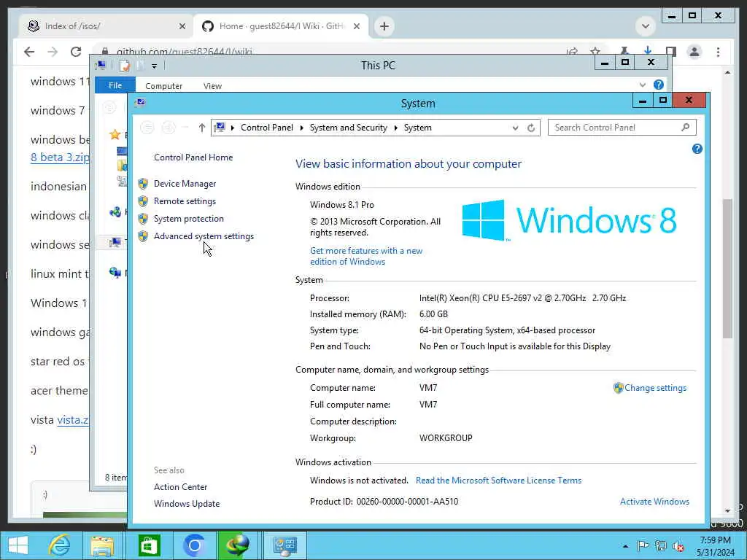Expand the ribbon in This PC window
The height and width of the screenshot is (560, 747).
tap(642, 85)
